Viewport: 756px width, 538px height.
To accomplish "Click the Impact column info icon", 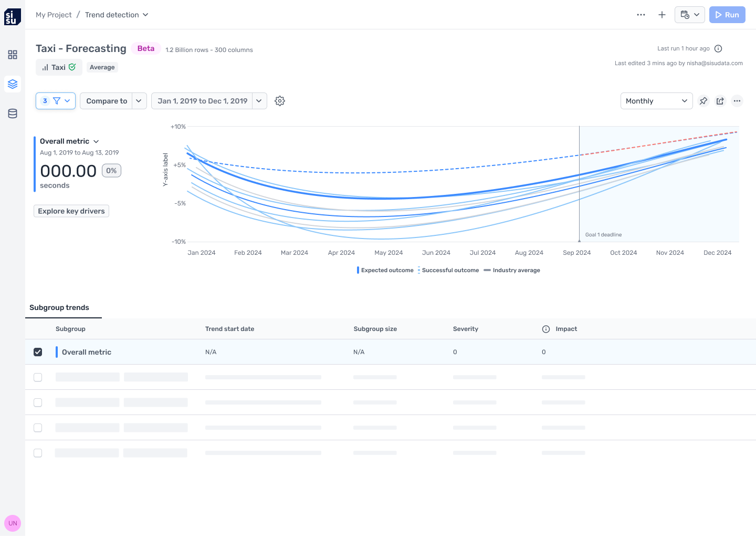I will pyautogui.click(x=546, y=329).
